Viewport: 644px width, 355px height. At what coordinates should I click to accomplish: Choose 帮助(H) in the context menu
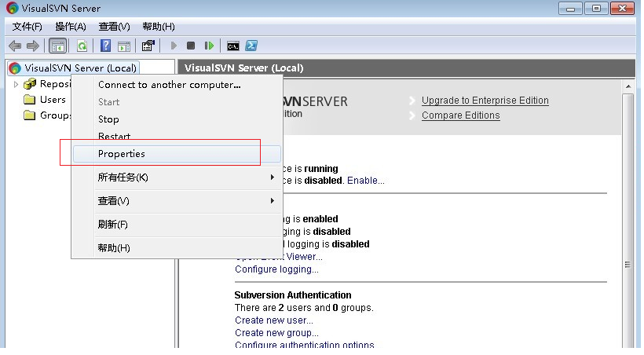coord(177,247)
